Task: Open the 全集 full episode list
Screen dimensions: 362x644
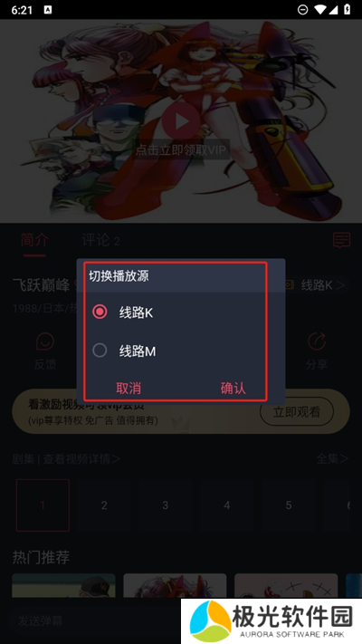Action: coord(332,458)
